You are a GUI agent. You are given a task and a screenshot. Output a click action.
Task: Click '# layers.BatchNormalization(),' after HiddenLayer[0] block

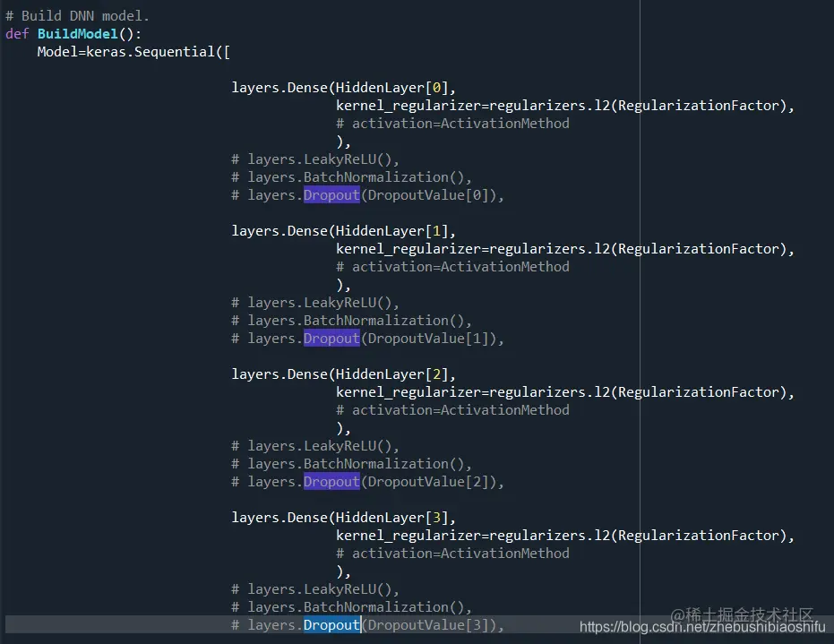[351, 177]
